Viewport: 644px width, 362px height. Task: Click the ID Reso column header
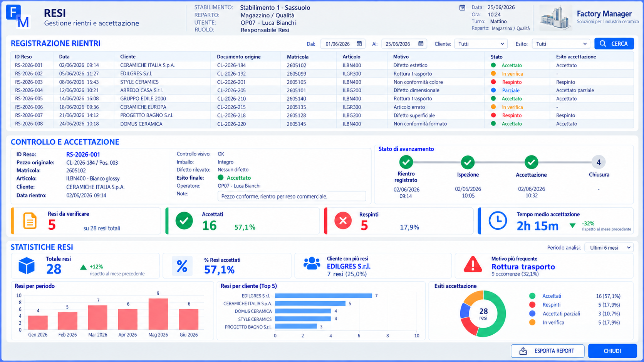pyautogui.click(x=23, y=57)
